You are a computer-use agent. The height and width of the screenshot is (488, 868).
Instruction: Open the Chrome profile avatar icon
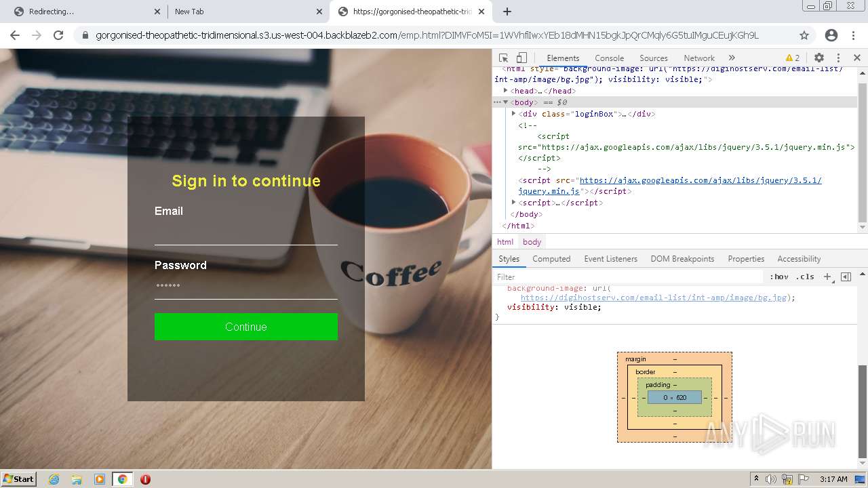(831, 35)
